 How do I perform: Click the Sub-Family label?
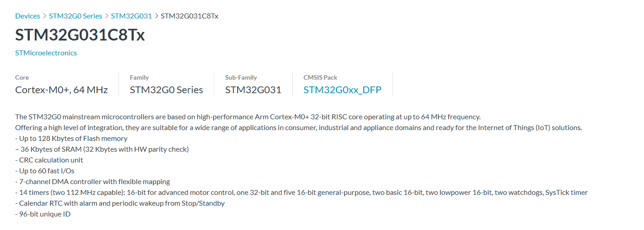[241, 77]
